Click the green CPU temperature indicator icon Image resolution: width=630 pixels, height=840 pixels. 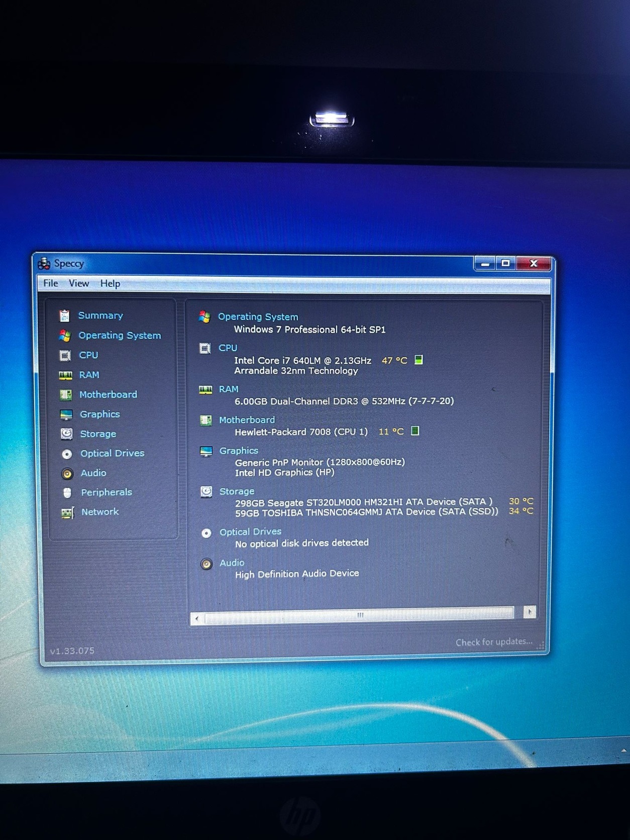pos(418,360)
